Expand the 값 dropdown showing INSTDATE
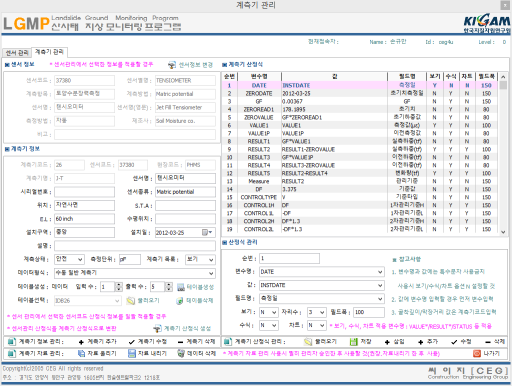This screenshot has width=512, height=387. pyautogui.click(x=322, y=285)
